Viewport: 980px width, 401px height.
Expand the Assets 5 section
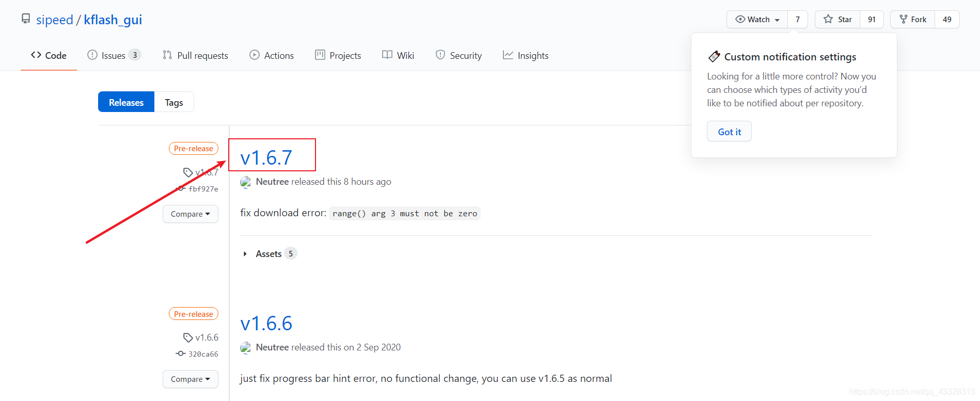[x=268, y=253]
